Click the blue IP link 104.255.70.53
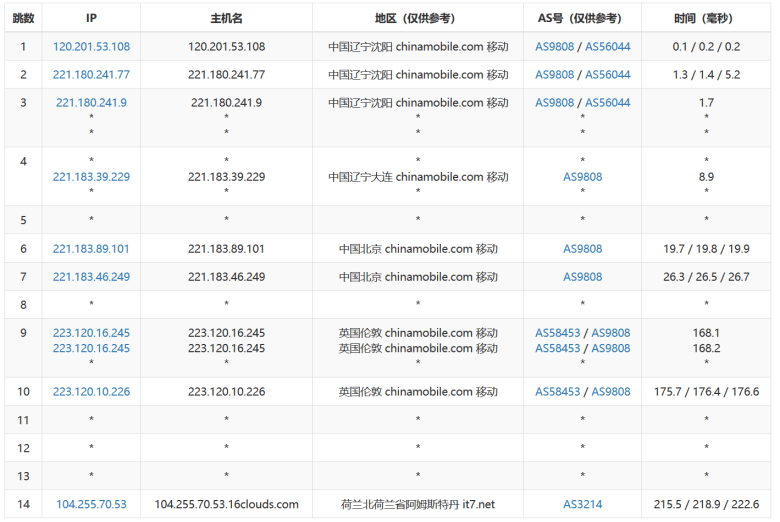 91,504
